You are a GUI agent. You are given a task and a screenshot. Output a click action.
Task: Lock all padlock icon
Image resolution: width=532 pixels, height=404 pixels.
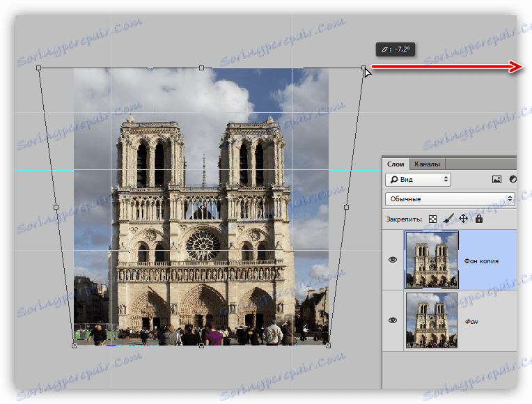(x=479, y=219)
